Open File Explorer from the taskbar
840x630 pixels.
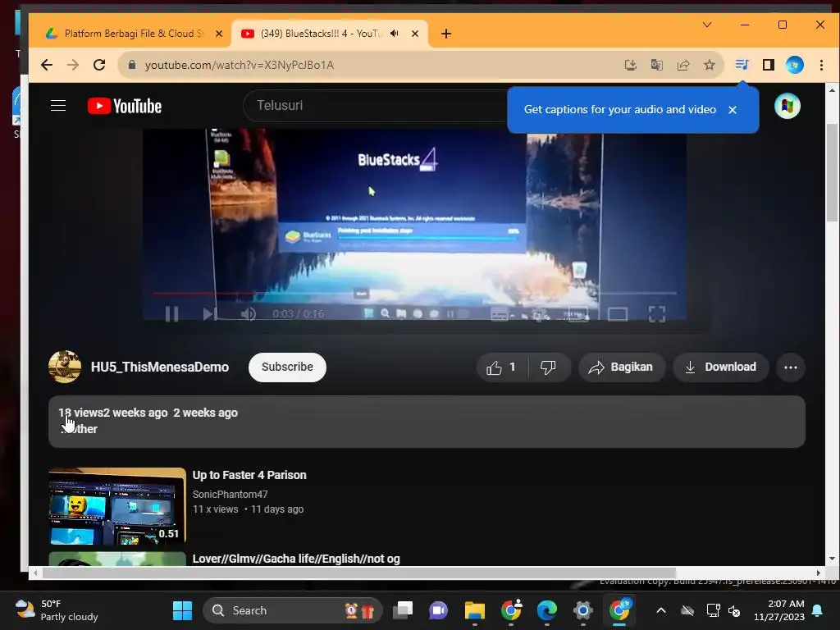pos(475,610)
